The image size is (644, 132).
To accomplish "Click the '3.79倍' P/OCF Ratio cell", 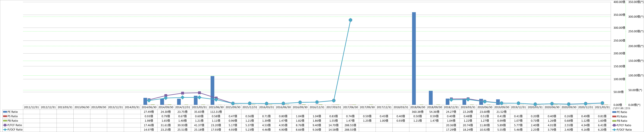I will (552, 130).
